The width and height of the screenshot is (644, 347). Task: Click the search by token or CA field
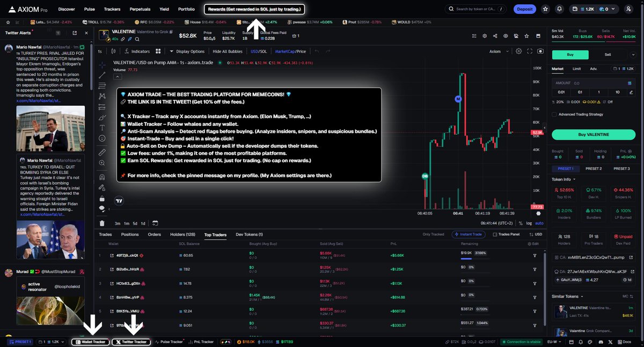(476, 9)
